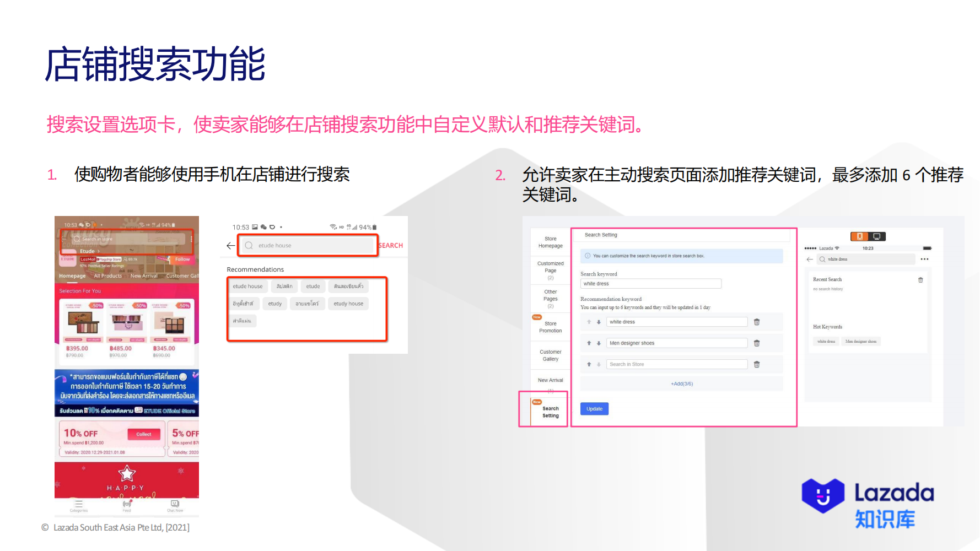Open the ฿345.00 palette product

170,329
